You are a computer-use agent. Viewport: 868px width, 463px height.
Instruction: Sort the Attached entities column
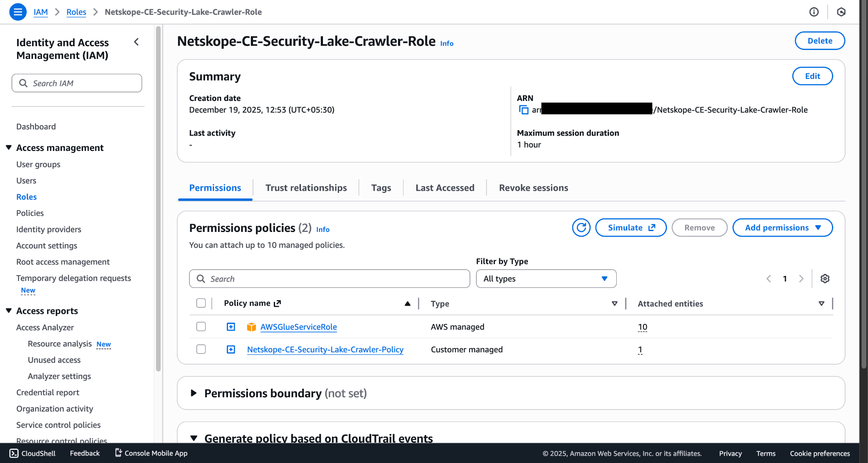pyautogui.click(x=821, y=304)
